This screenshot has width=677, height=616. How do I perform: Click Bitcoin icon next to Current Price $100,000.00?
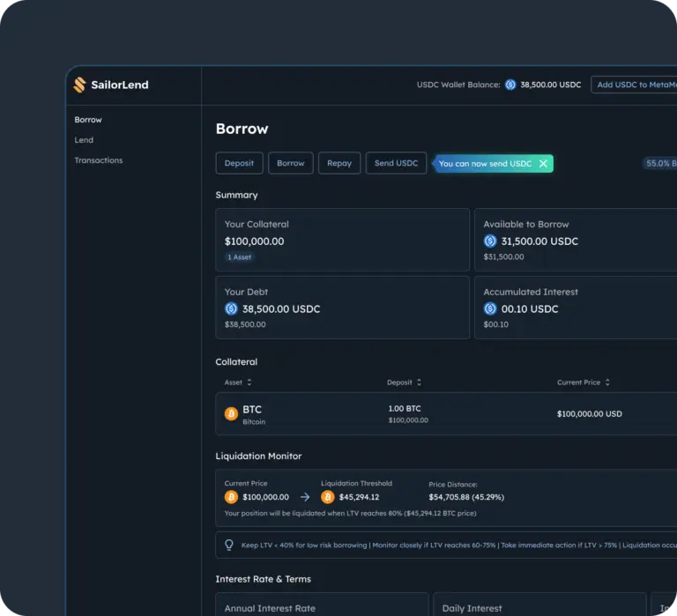231,497
